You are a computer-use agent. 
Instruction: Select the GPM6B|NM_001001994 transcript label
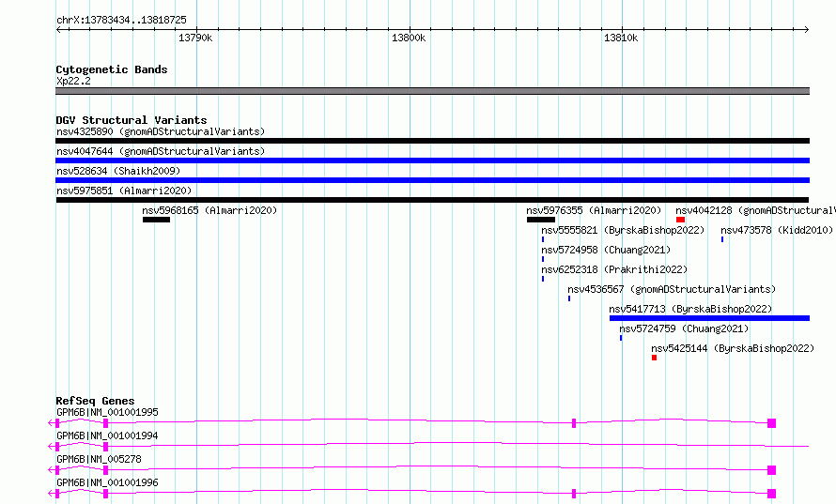107,435
